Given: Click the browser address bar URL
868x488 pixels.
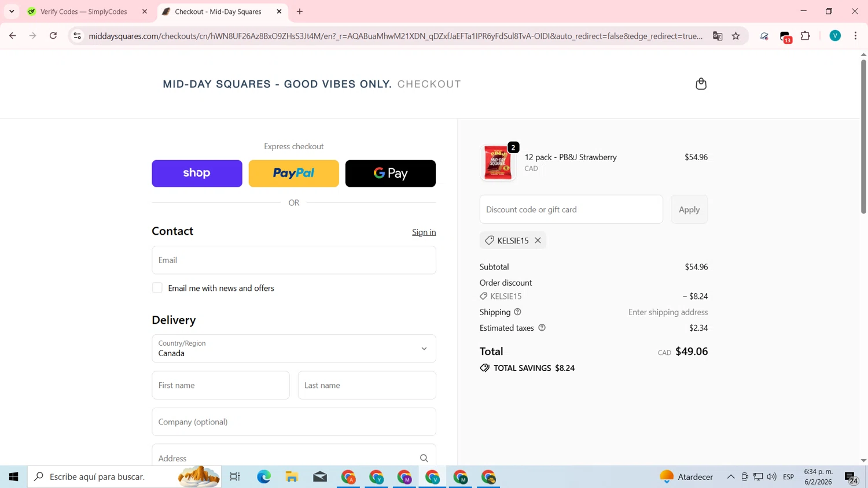Looking at the screenshot, I should tap(396, 36).
